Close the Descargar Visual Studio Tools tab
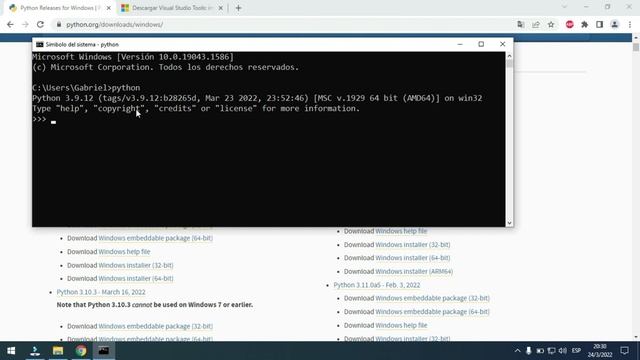The image size is (640, 360). (220, 8)
